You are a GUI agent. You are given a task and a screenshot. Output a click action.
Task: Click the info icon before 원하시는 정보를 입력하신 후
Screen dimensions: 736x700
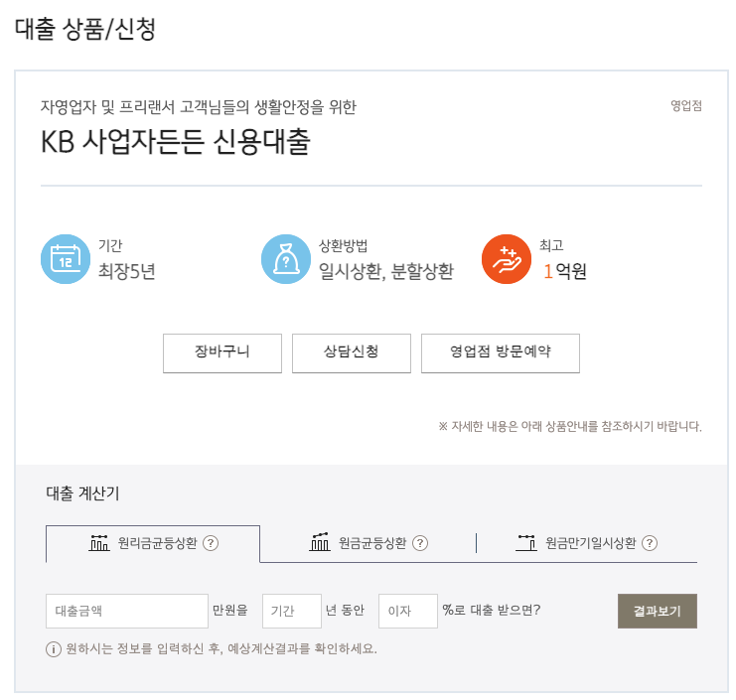(54, 649)
